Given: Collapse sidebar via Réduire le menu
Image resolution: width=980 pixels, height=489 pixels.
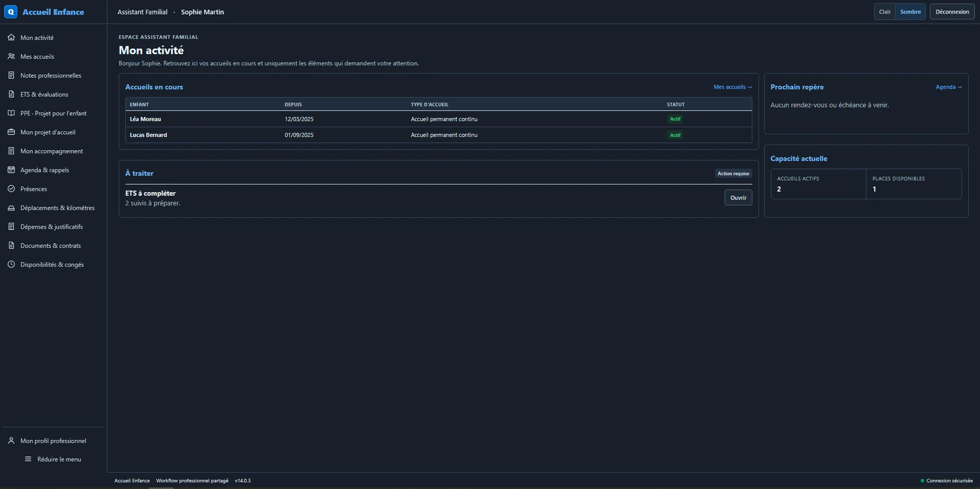Looking at the screenshot, I should (53, 459).
